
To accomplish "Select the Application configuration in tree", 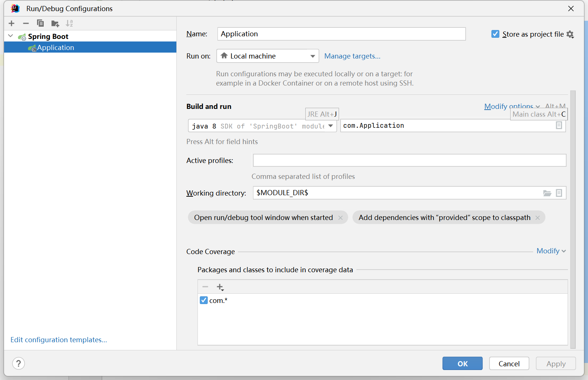I will coord(90,47).
